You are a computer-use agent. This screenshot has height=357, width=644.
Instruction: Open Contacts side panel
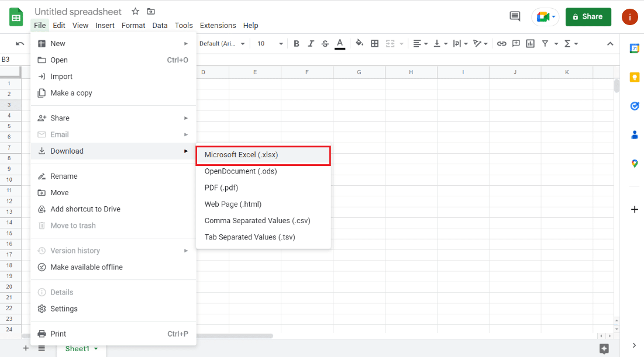tap(635, 134)
